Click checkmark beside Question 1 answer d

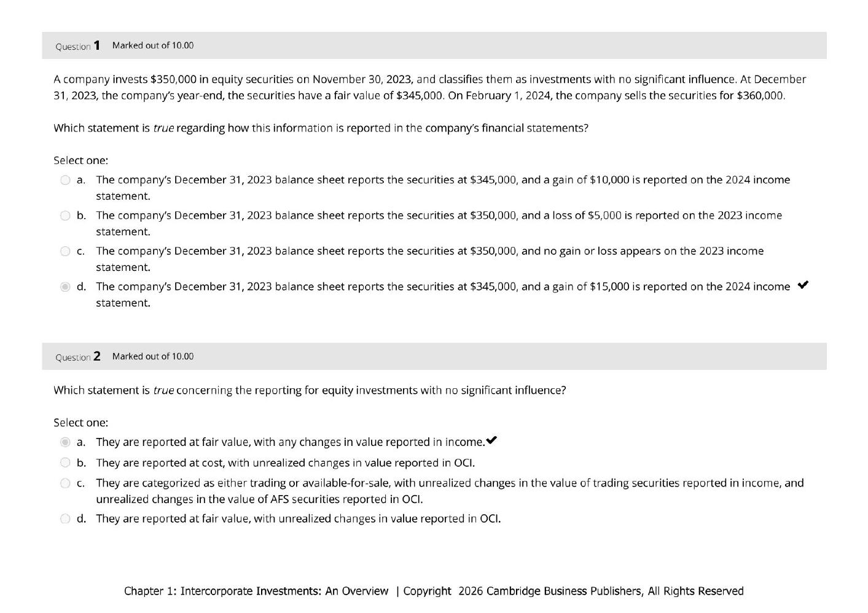pos(803,285)
